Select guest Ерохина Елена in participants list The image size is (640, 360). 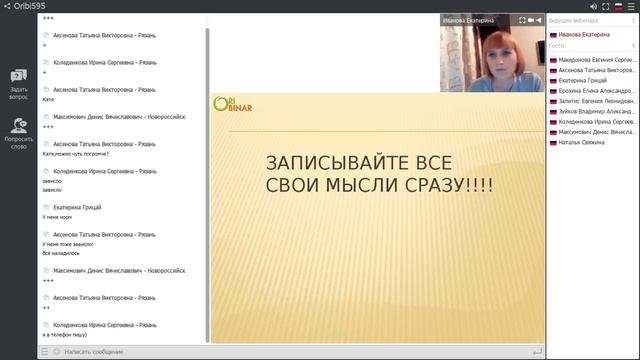(x=593, y=91)
